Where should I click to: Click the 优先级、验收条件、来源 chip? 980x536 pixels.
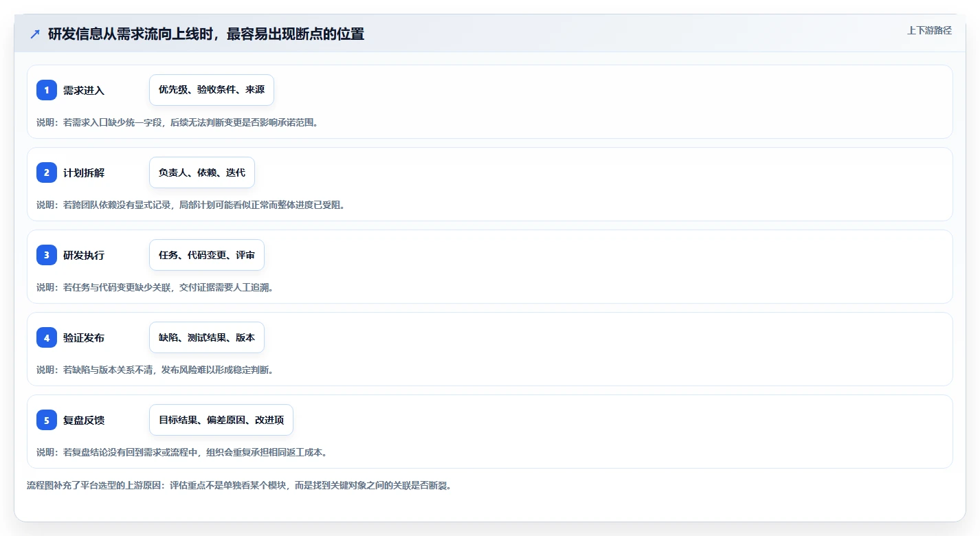(212, 90)
